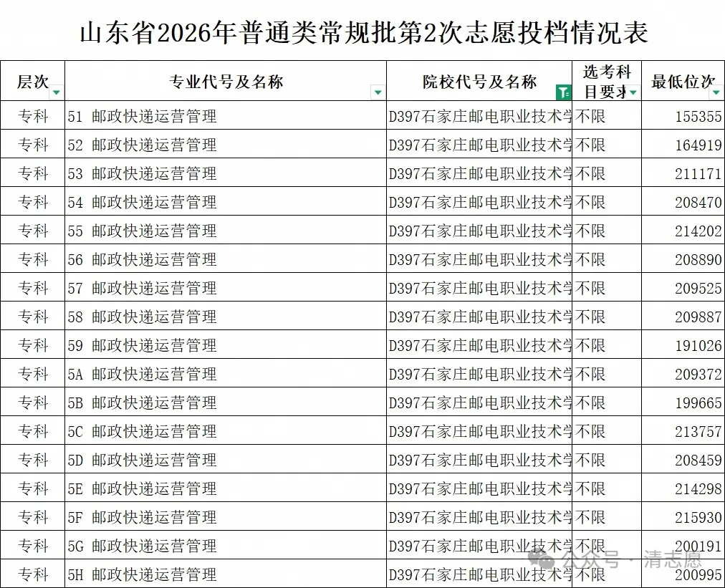Select cell 52 邮政快递运营管理
The height and width of the screenshot is (588, 725).
click(x=226, y=144)
